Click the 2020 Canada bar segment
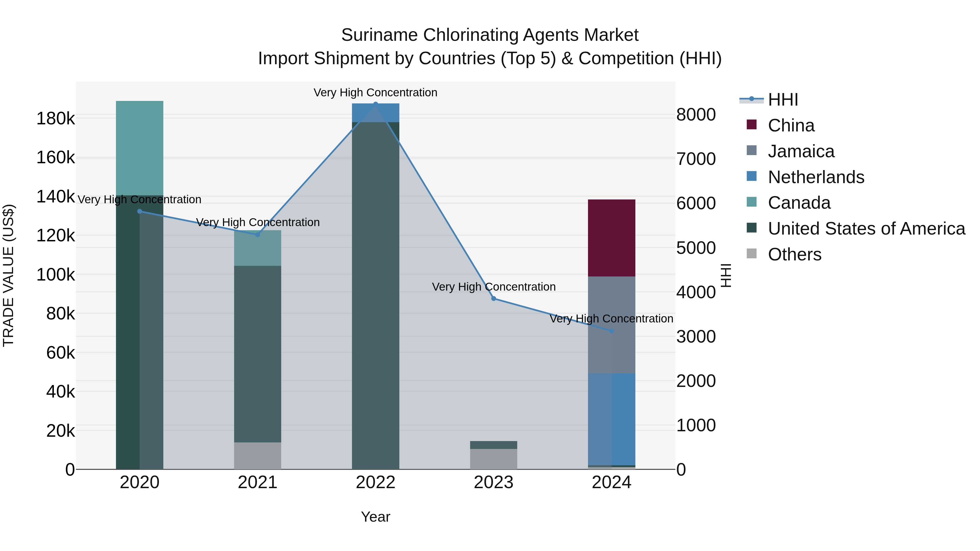This screenshot has width=980, height=551. point(140,148)
